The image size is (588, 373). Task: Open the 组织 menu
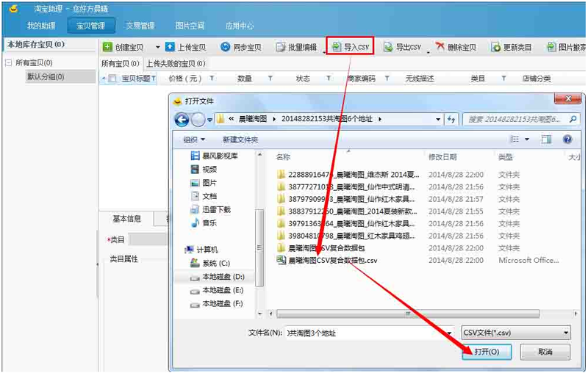(x=194, y=140)
